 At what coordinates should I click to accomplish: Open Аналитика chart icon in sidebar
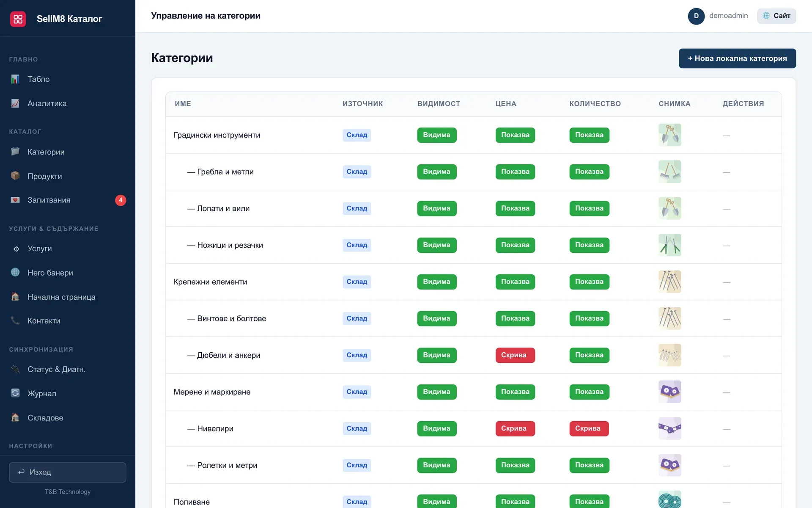tap(15, 103)
